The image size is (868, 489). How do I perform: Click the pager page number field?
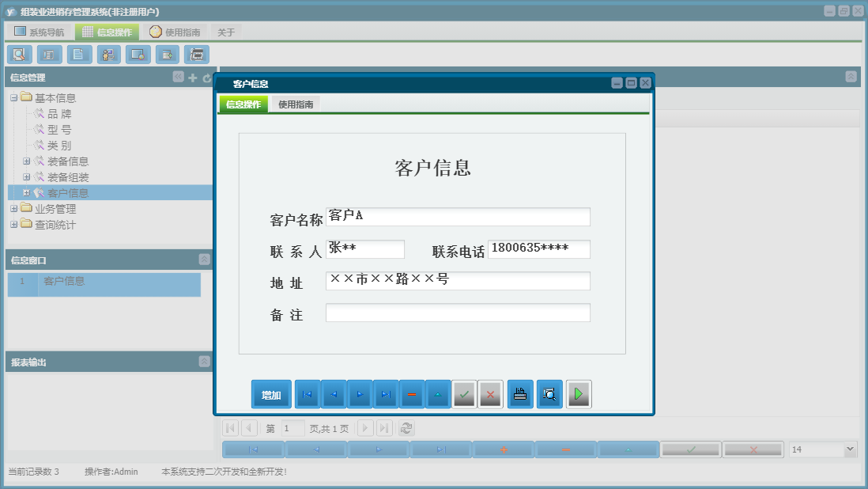pos(292,428)
